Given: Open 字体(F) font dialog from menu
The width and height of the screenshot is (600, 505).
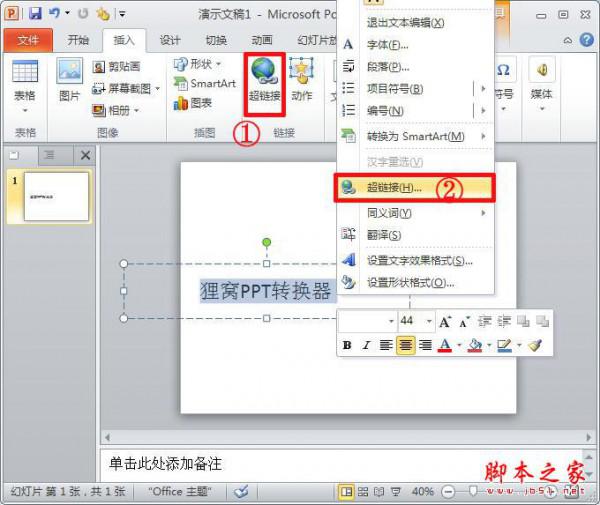Looking at the screenshot, I should pyautogui.click(x=415, y=45).
